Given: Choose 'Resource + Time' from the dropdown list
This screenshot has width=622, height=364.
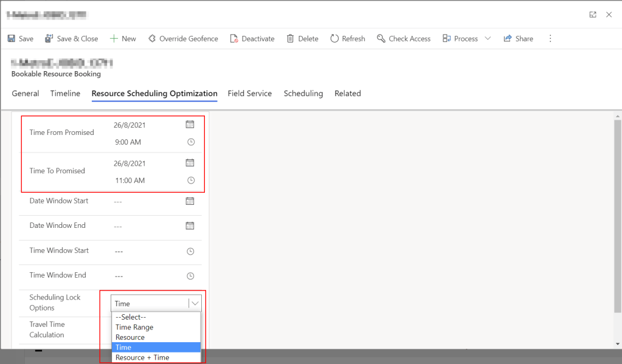Looking at the screenshot, I should [142, 357].
